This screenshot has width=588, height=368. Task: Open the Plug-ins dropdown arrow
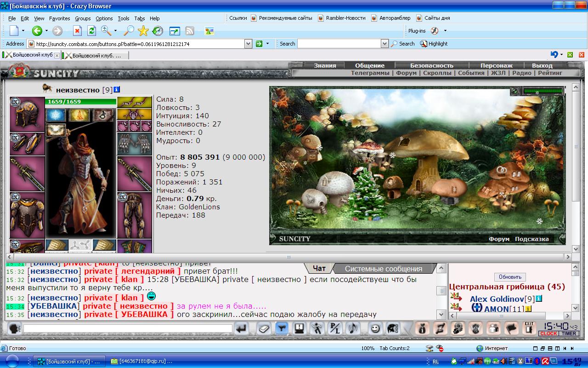point(445,31)
